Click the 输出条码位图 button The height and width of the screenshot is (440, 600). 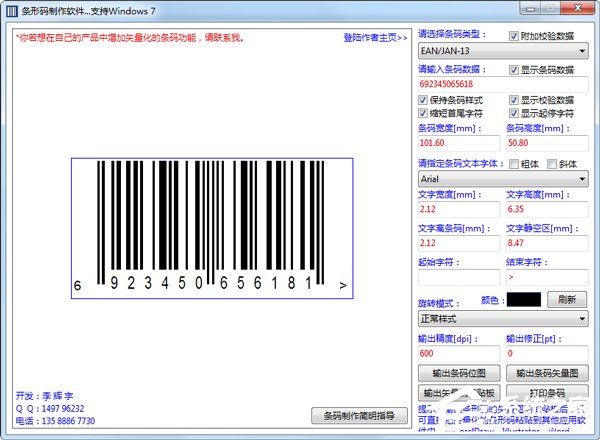[x=459, y=373]
